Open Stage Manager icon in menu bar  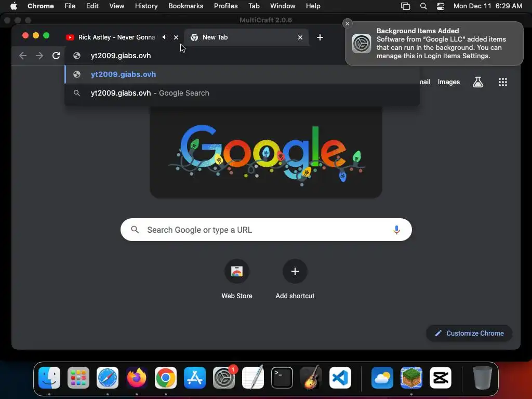point(405,6)
